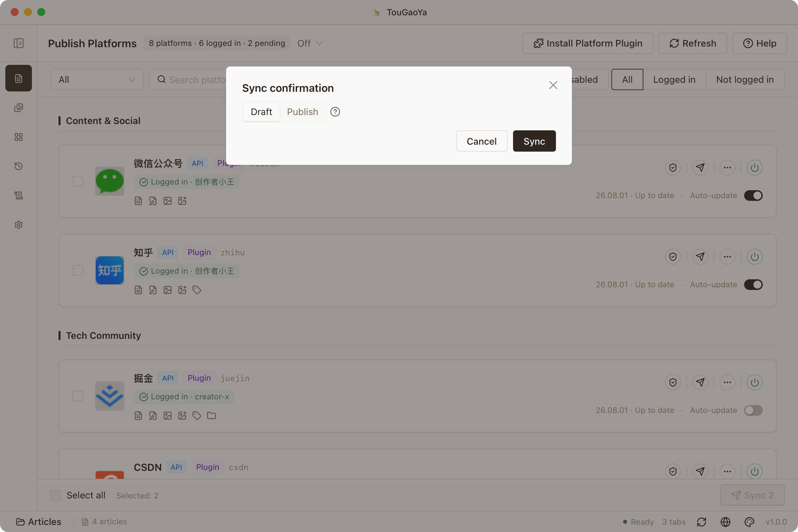Click paper plane send icon for 掘金
798x532 pixels.
[700, 382]
